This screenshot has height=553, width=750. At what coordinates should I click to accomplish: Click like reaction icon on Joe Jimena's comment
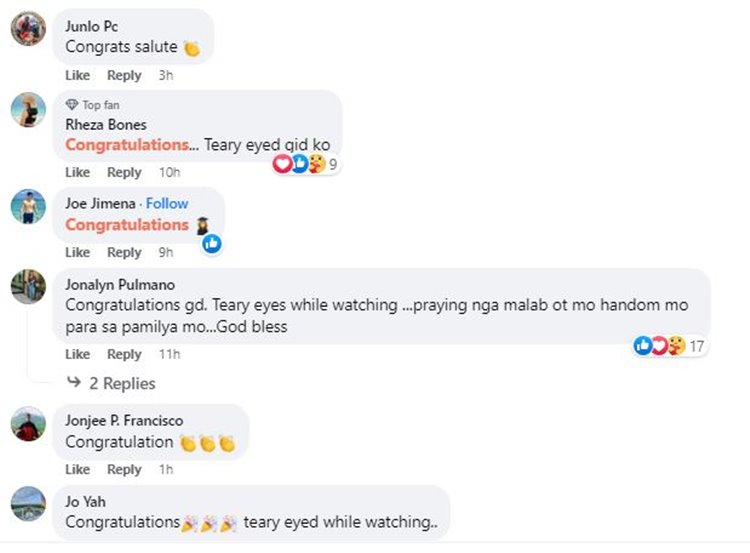[x=212, y=243]
